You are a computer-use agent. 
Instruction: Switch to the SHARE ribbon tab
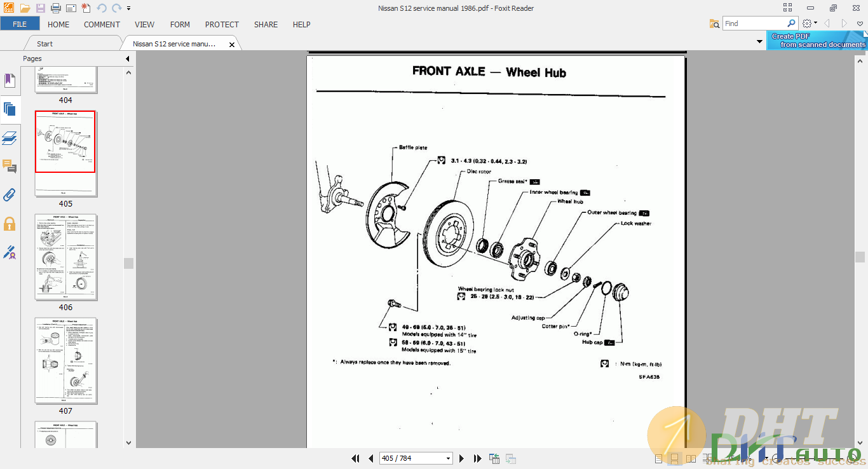266,24
